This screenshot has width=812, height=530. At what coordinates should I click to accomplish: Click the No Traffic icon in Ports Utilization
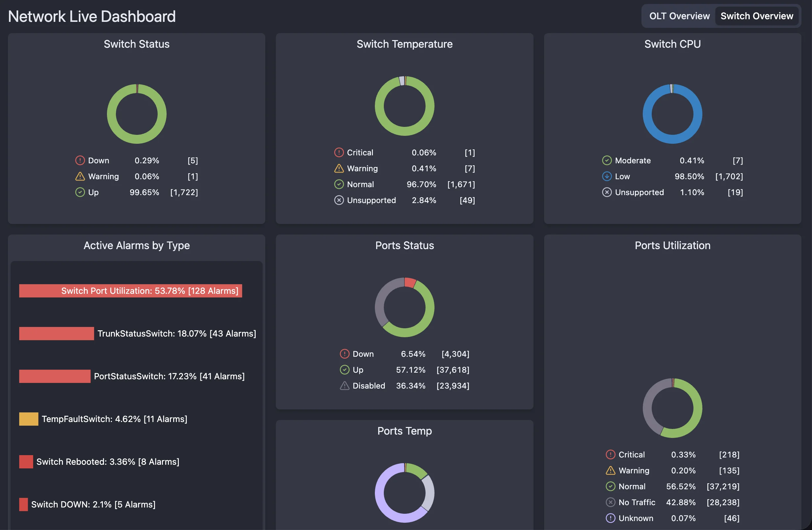coord(610,502)
